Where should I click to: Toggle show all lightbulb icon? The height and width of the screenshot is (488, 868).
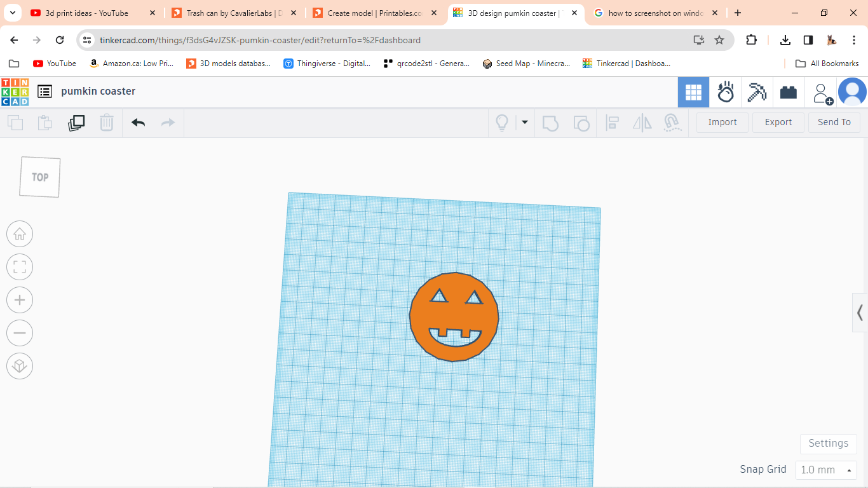pyautogui.click(x=502, y=123)
